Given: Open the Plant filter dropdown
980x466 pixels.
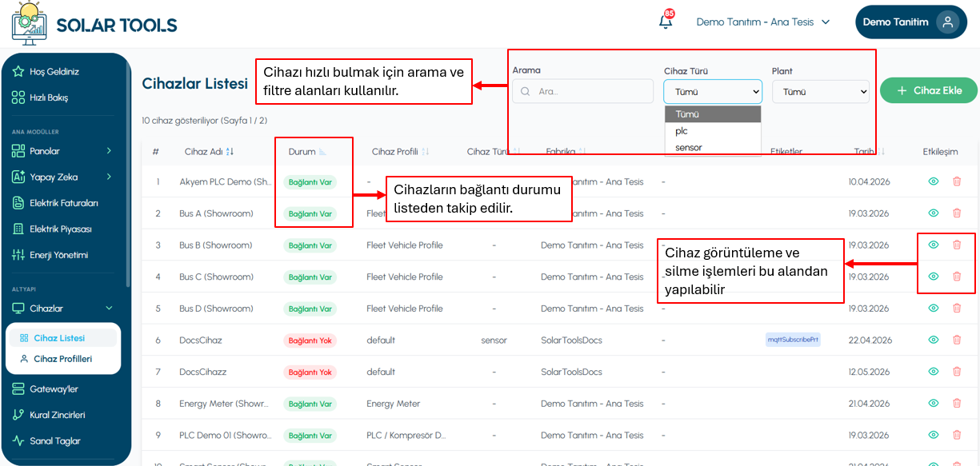Looking at the screenshot, I should click(x=821, y=92).
